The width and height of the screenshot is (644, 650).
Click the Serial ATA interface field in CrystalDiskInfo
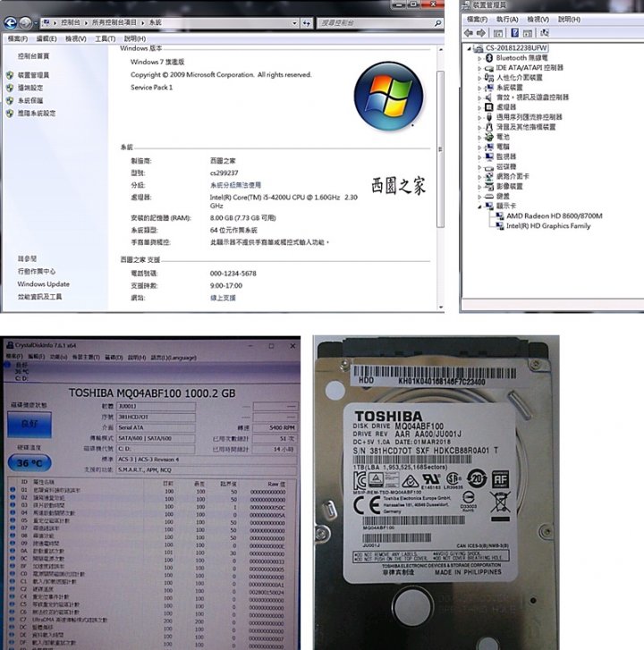click(156, 427)
